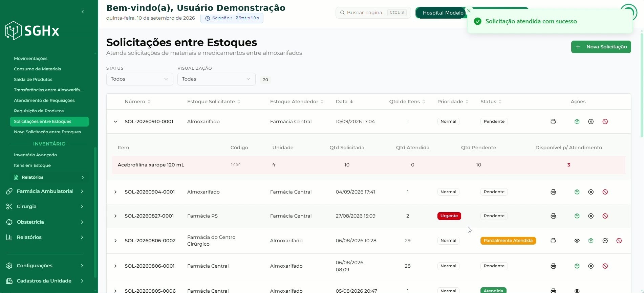Print request SOL-20260910-0001
This screenshot has width=644, height=293.
point(553,121)
